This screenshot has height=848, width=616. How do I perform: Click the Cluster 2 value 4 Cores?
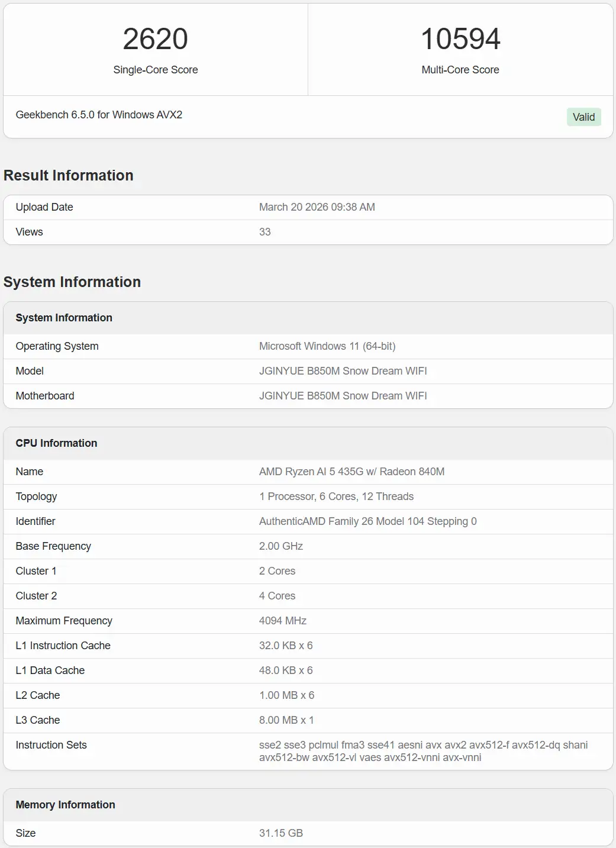pos(278,596)
